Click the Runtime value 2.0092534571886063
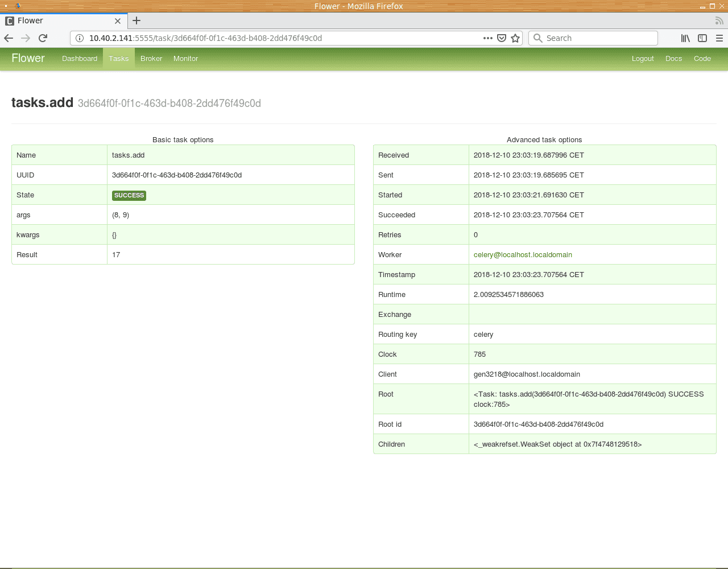This screenshot has height=569, width=728. click(x=508, y=295)
